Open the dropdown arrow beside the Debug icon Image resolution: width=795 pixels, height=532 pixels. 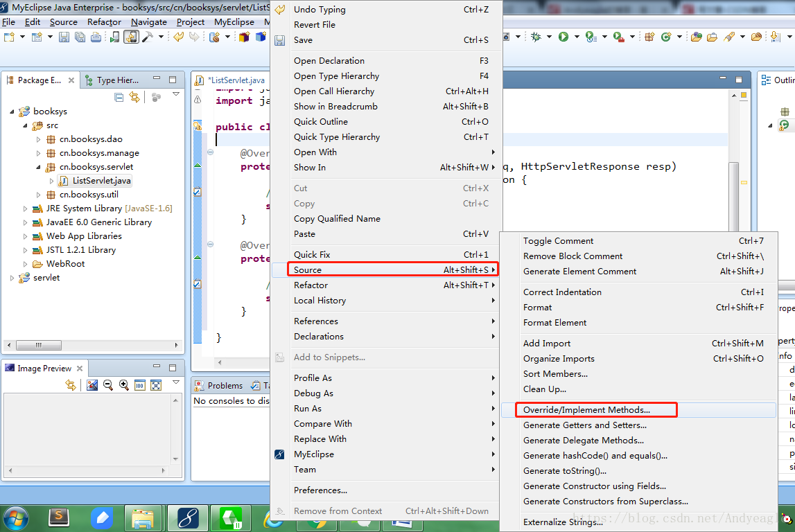tap(549, 37)
